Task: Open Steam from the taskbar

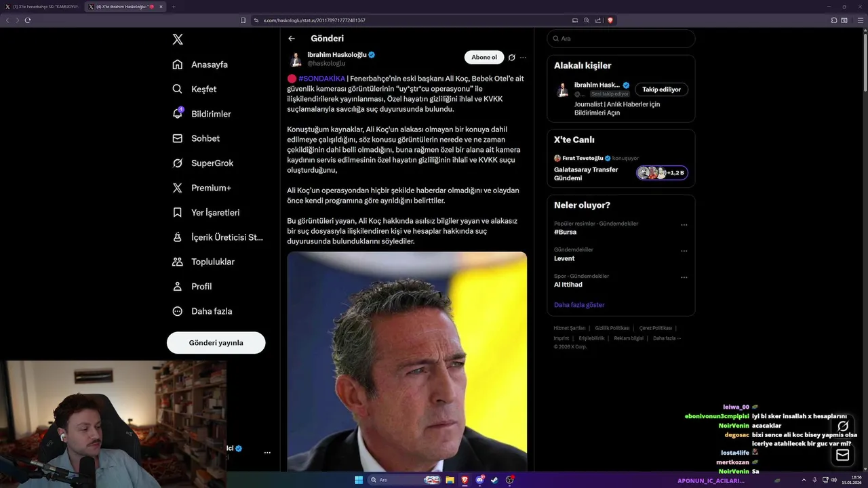Action: tap(494, 480)
